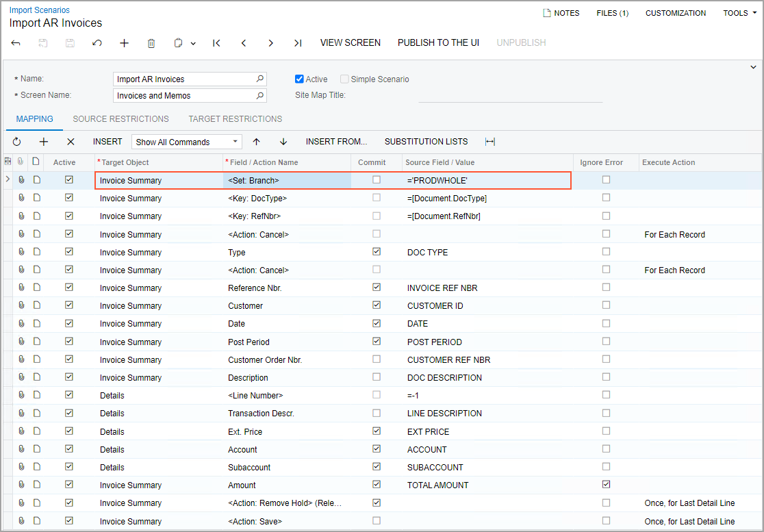
Task: Click PUBLISH TO THE UI
Action: [438, 42]
